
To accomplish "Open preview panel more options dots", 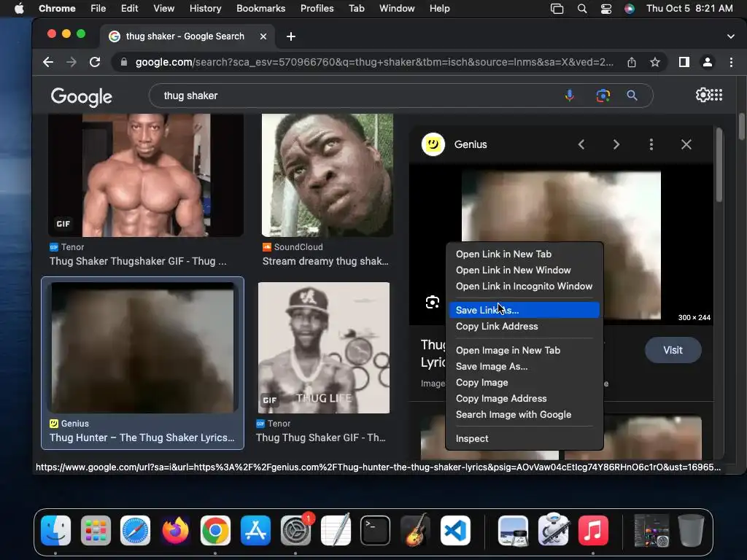I will click(x=651, y=144).
